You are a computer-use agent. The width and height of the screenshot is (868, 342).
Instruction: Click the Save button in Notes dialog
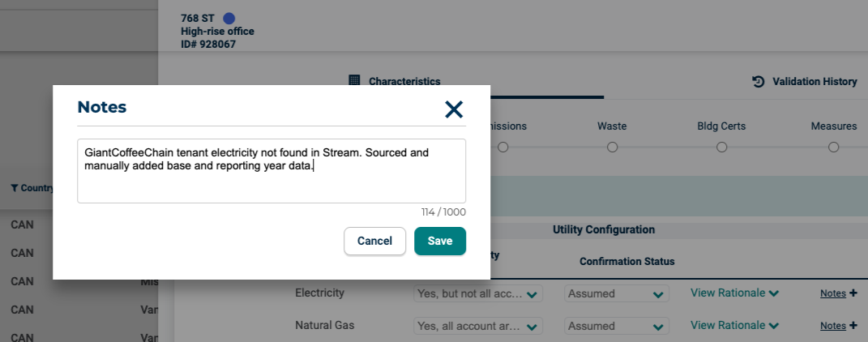439,241
